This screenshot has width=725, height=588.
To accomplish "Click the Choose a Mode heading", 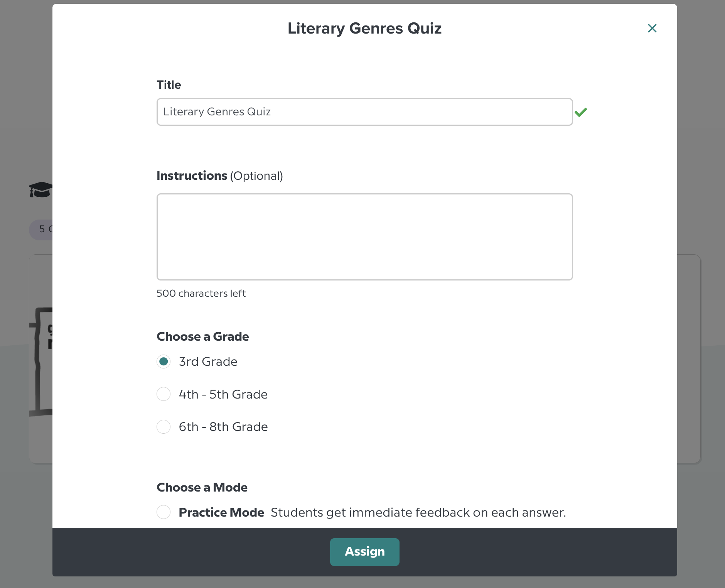I will 202,487.
